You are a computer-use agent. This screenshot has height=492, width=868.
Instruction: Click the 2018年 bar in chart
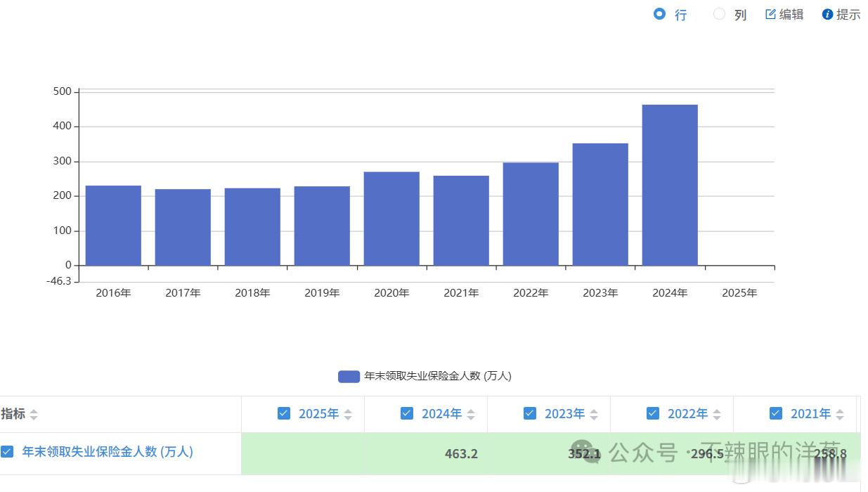252,227
